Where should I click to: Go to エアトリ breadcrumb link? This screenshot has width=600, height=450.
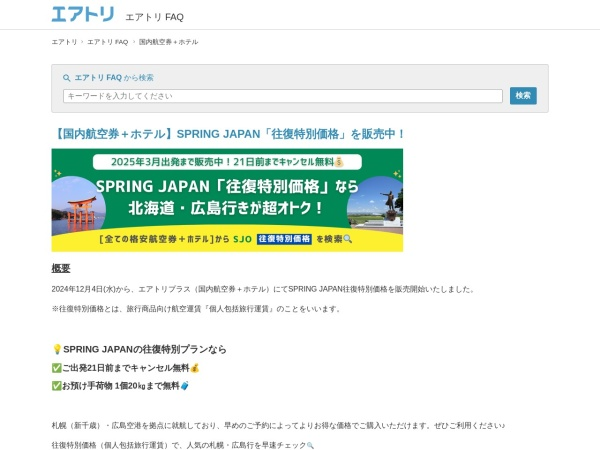pyautogui.click(x=64, y=42)
